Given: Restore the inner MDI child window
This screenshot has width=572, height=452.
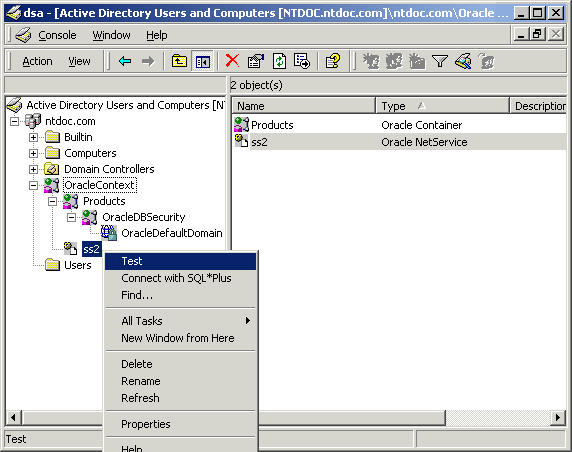Looking at the screenshot, I should pyautogui.click(x=537, y=34).
